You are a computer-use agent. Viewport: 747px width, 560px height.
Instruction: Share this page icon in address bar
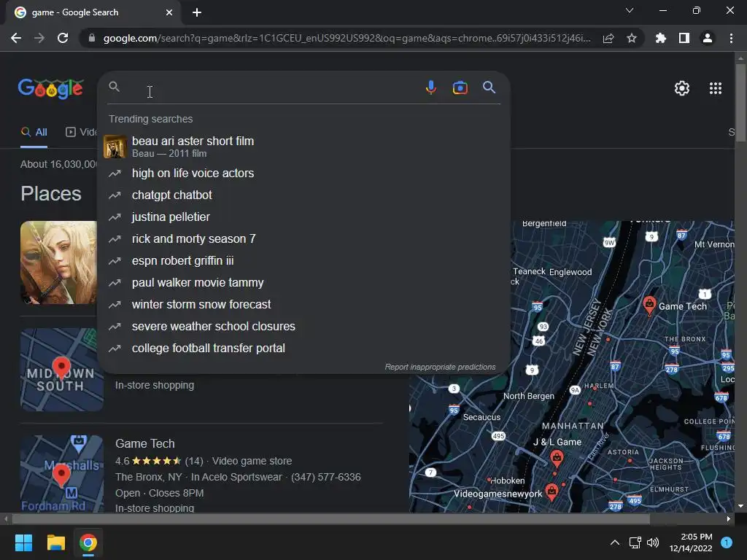pyautogui.click(x=608, y=38)
